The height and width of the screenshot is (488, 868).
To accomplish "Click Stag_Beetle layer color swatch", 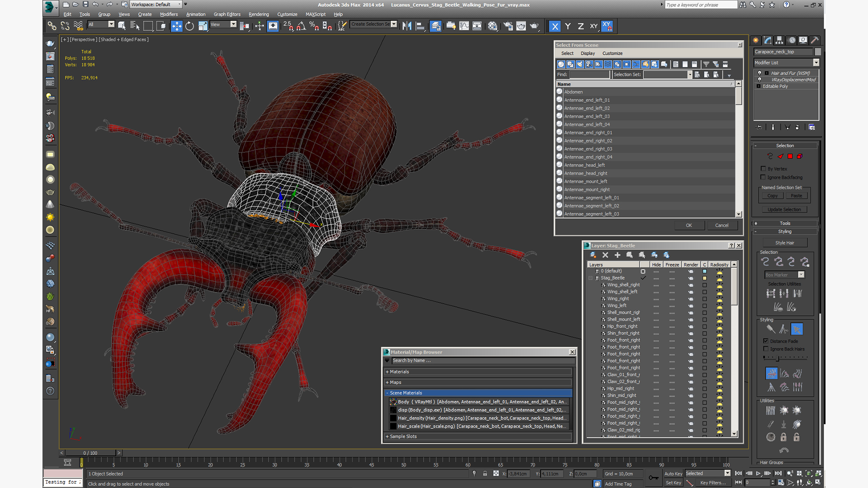I will [704, 278].
